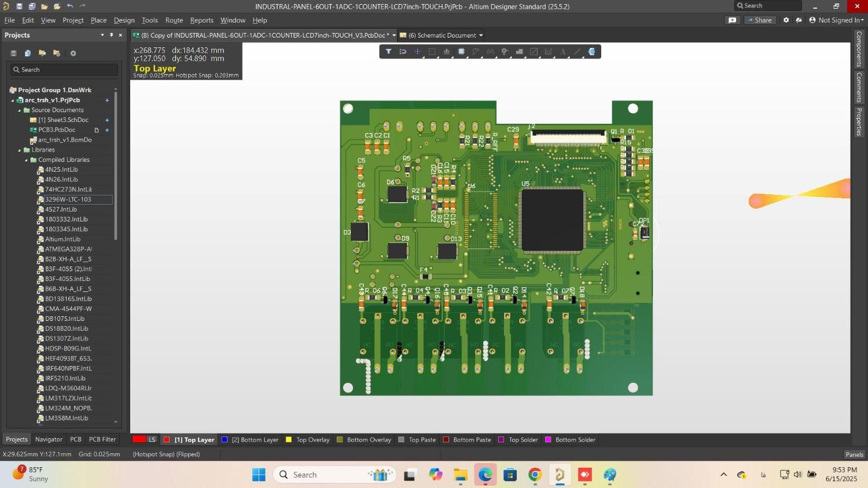Click the Open Project icon in title bar

[x=57, y=6]
